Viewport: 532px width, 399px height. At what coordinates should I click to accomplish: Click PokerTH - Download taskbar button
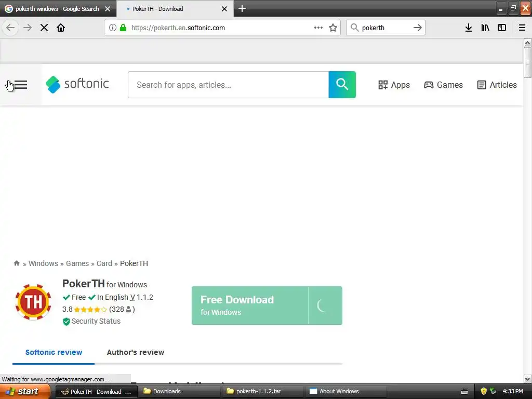(x=96, y=392)
